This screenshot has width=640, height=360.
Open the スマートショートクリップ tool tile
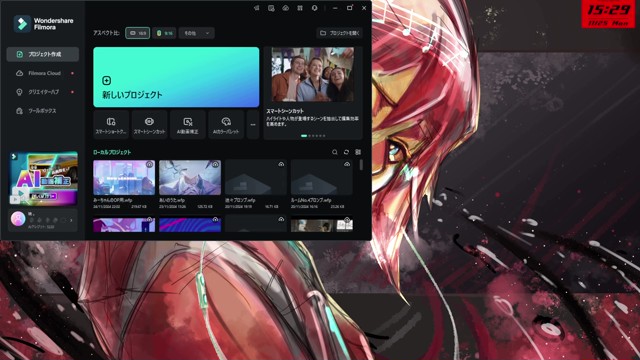111,125
